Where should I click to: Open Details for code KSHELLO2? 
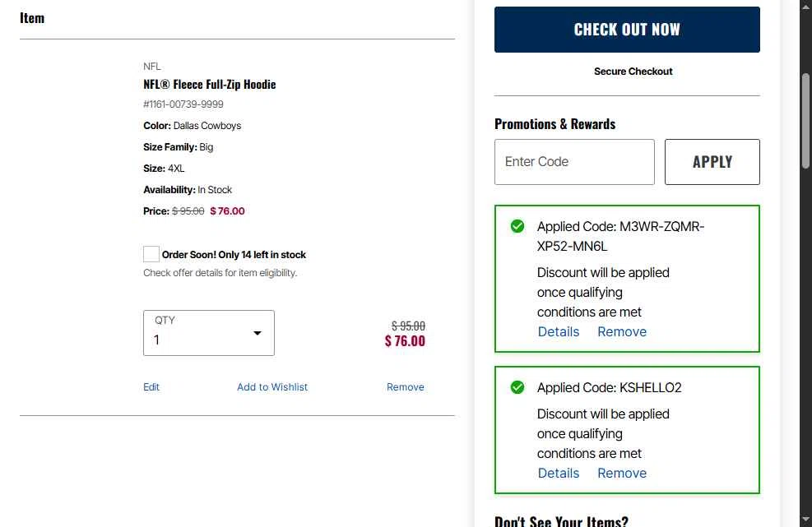(x=559, y=473)
